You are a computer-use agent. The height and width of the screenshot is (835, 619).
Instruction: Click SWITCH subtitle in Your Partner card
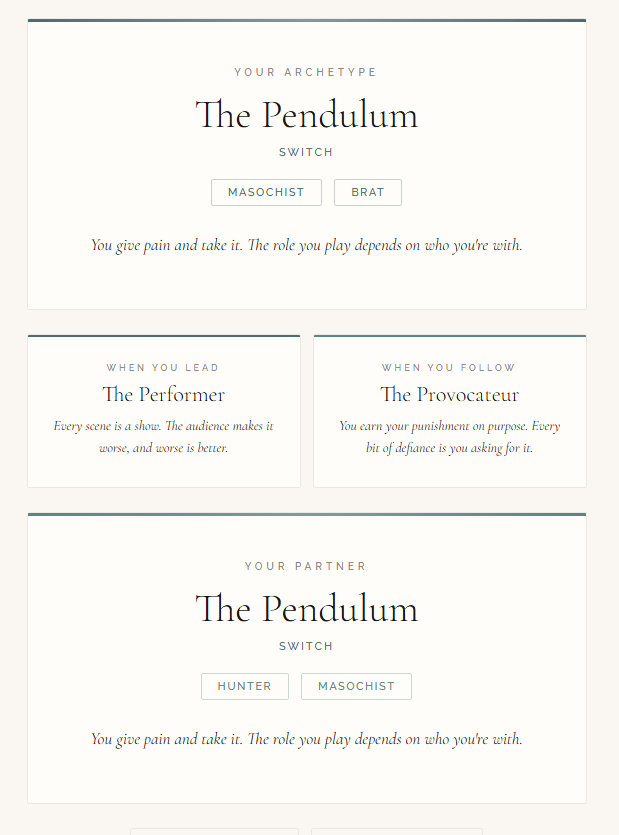click(x=306, y=647)
